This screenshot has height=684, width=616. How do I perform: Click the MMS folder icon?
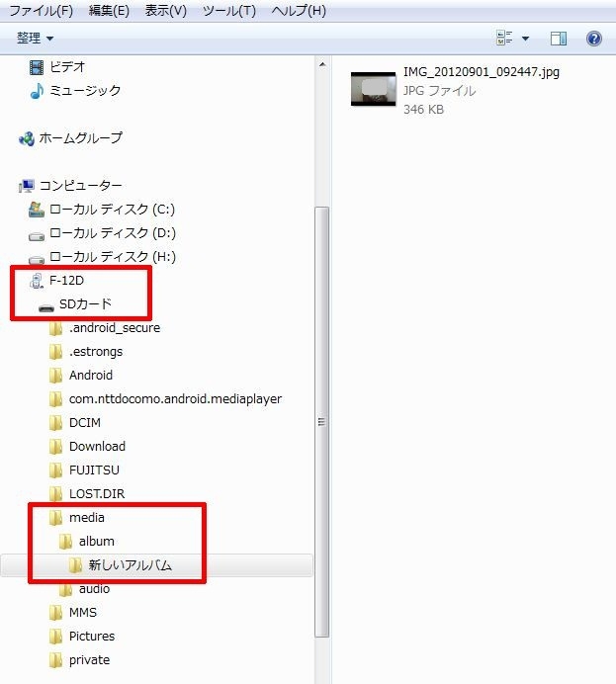point(55,614)
